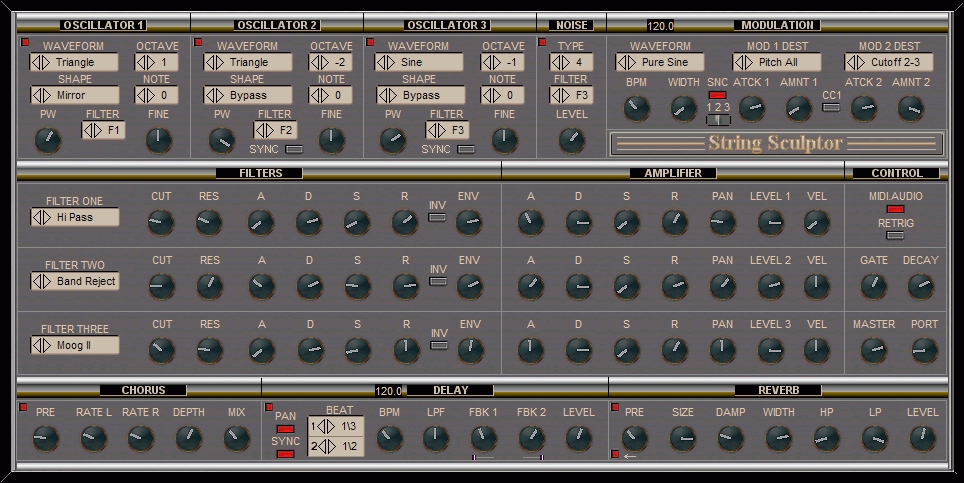
Task: Toggle the Reverb lower arrow LED
Action: (x=615, y=454)
